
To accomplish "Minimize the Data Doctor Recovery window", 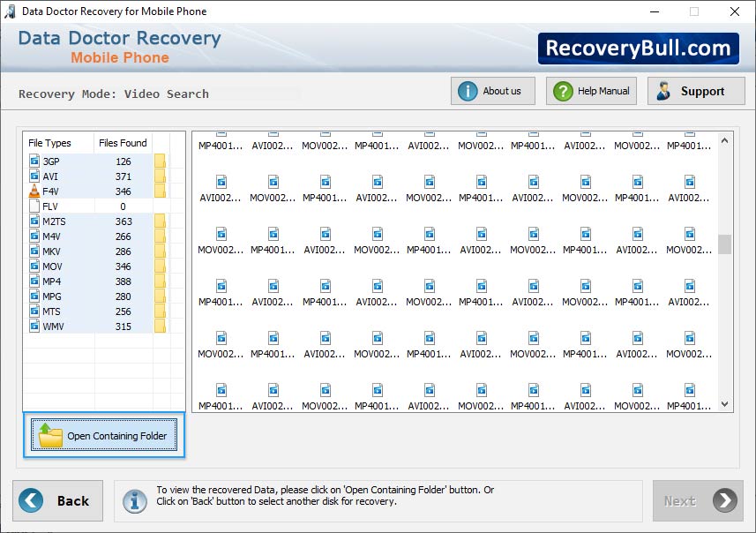I will (655, 11).
